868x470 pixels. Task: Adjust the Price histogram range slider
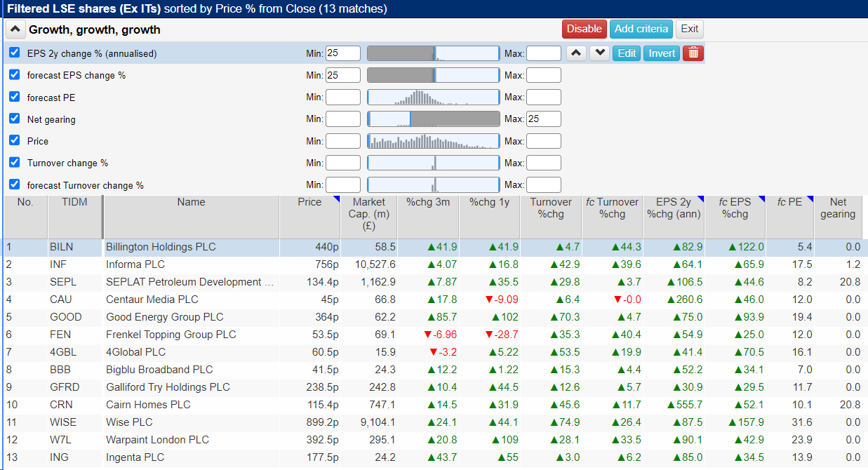point(433,141)
